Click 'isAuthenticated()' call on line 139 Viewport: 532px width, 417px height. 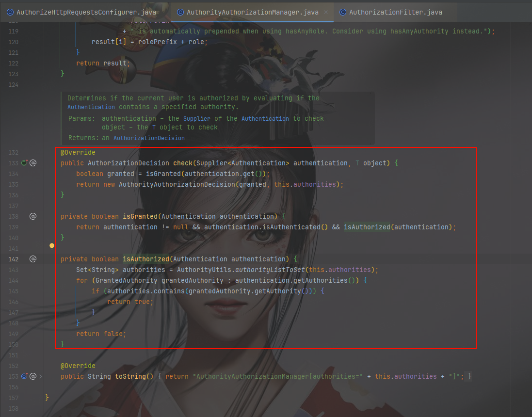point(295,226)
